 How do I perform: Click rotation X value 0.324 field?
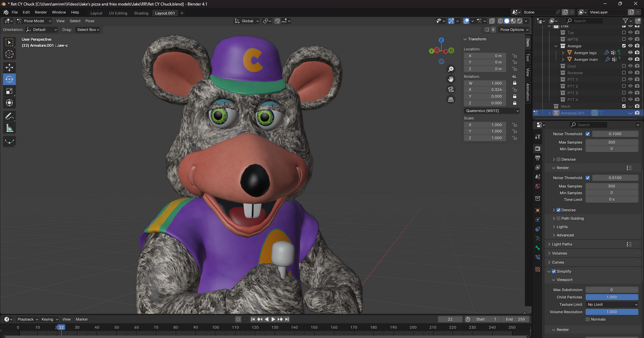pos(485,90)
